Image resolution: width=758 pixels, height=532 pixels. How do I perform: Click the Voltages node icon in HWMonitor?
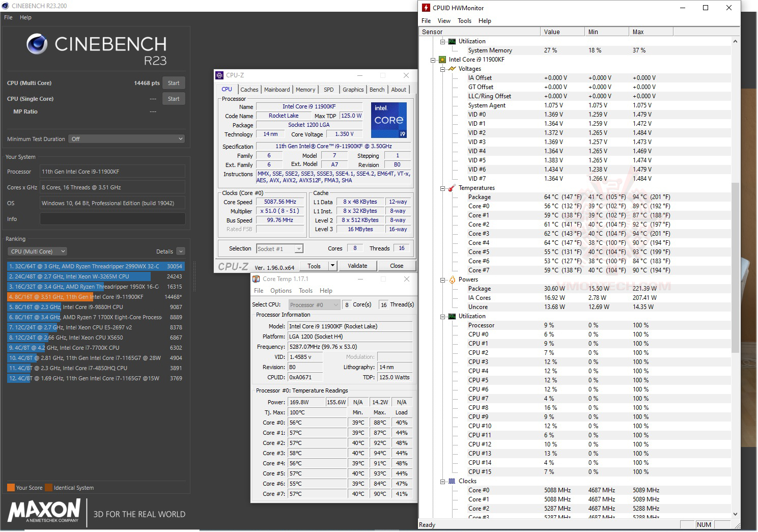click(452, 69)
